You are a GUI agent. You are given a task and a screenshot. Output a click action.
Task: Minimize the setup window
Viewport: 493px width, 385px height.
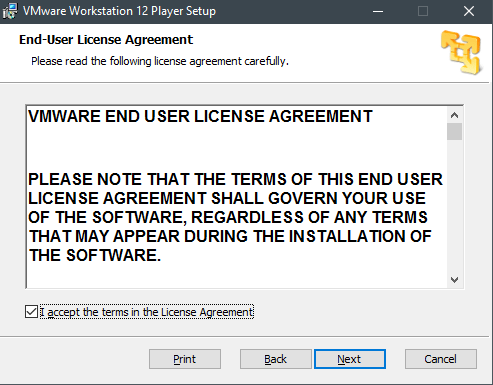378,11
